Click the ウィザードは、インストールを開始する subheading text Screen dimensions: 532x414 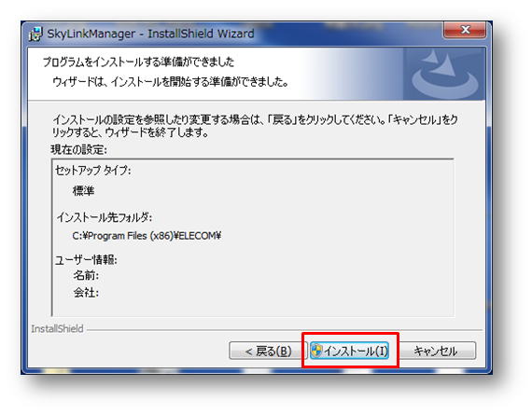click(x=170, y=82)
